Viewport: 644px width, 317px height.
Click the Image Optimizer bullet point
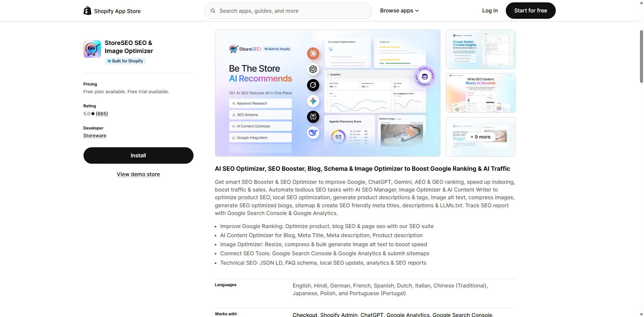324,244
